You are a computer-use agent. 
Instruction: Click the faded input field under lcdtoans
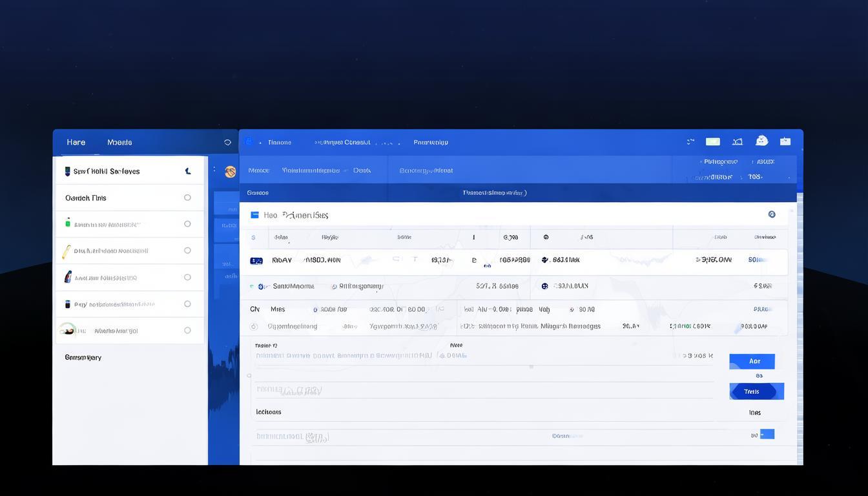coord(484,437)
